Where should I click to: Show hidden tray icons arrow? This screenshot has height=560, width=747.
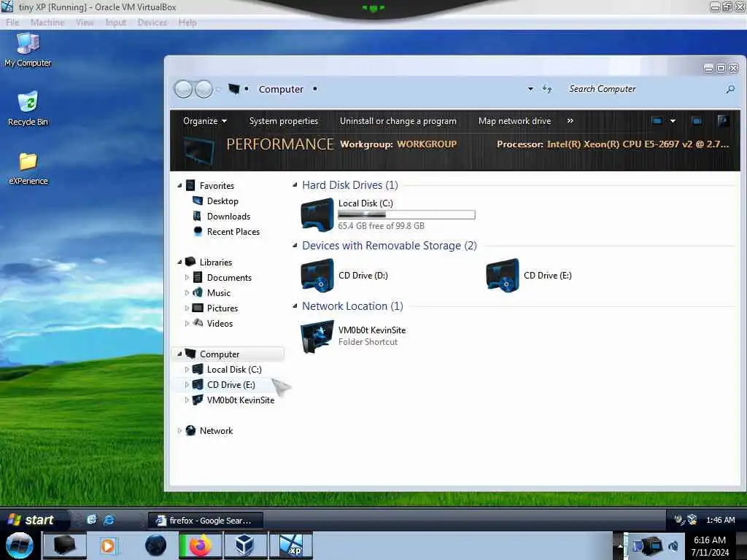click(x=620, y=545)
